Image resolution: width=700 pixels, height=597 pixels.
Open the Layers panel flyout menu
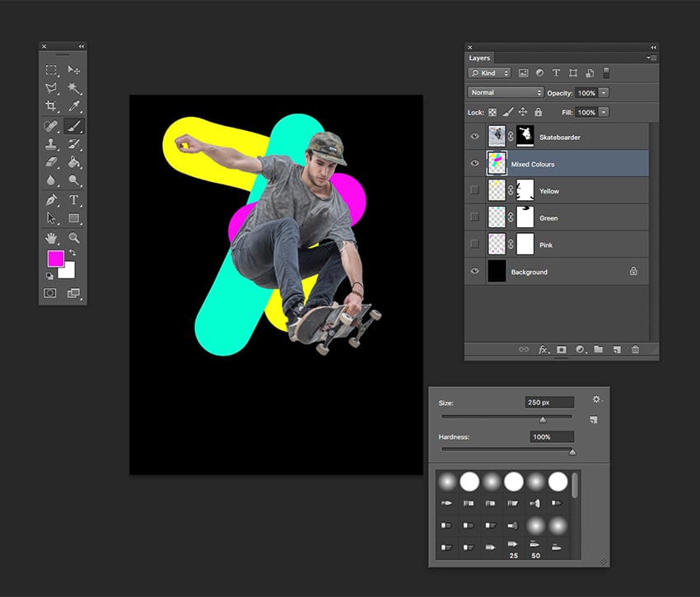(649, 58)
